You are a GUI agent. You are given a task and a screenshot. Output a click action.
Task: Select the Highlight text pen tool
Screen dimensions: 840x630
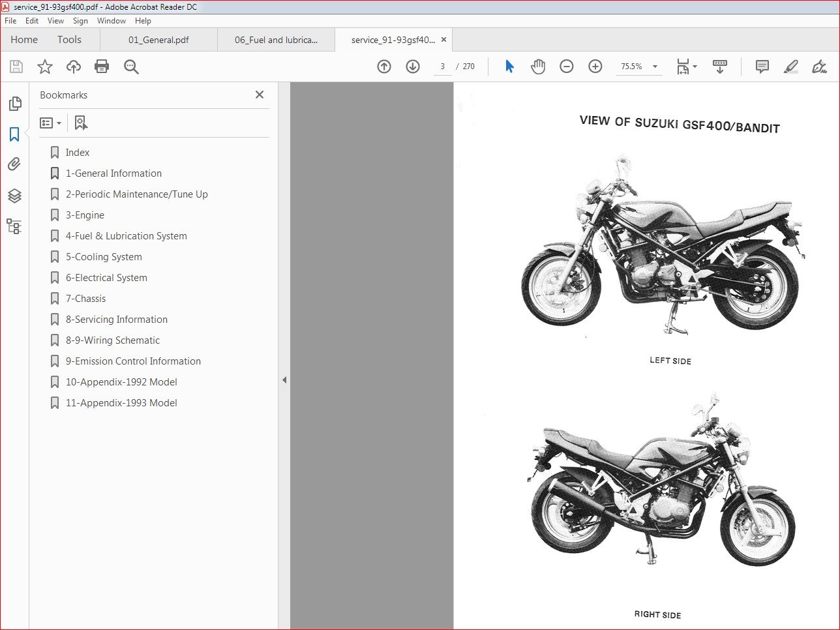(x=791, y=67)
